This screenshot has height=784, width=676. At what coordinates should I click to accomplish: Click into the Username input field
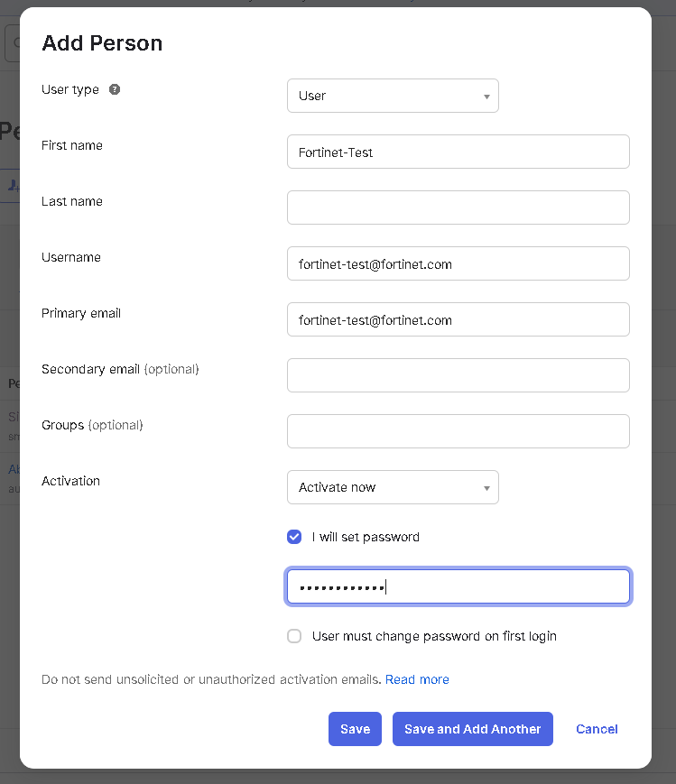click(x=458, y=263)
